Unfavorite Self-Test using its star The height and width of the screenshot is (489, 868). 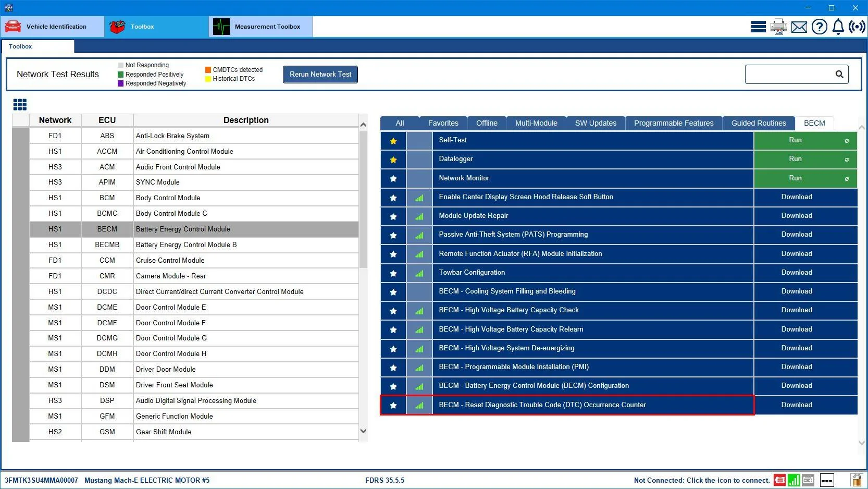coord(393,141)
